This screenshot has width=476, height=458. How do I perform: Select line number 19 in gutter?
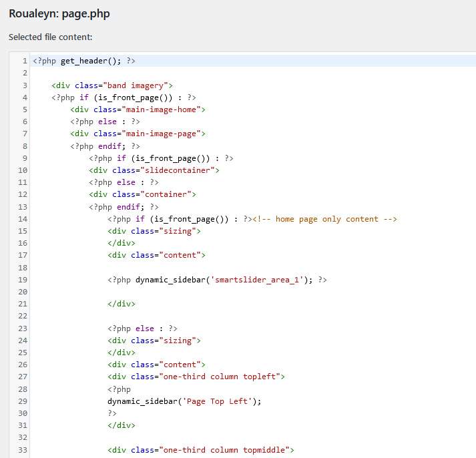(23, 280)
